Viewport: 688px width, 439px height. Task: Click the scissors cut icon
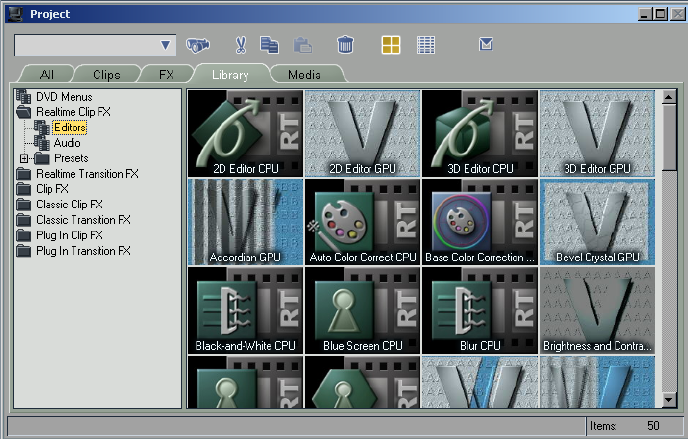pyautogui.click(x=240, y=45)
